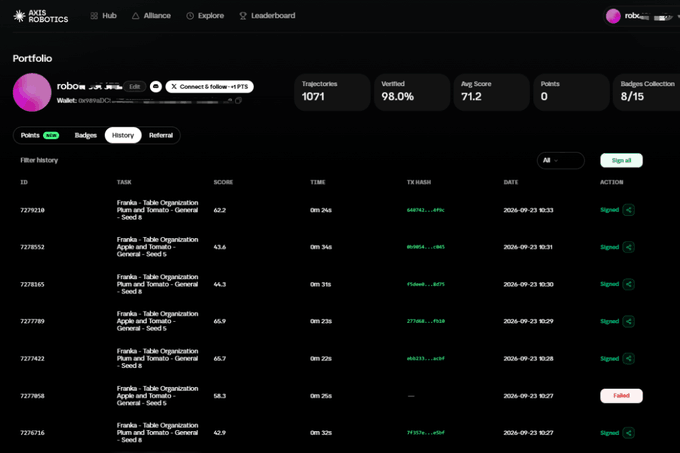Click score 62.2 in first row

219,210
